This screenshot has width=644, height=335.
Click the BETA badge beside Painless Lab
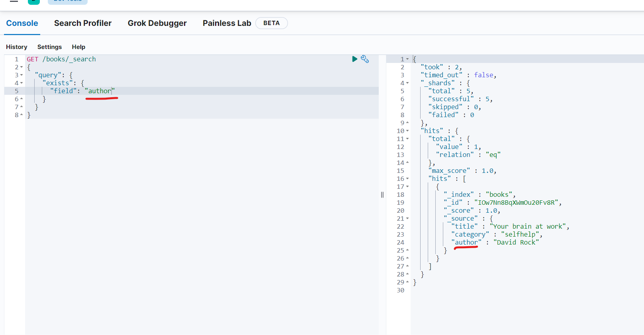coord(272,23)
